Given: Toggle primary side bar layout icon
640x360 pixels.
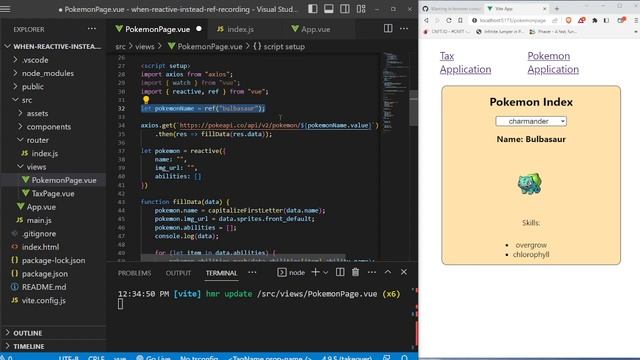Looking at the screenshot, I should click(313, 9).
